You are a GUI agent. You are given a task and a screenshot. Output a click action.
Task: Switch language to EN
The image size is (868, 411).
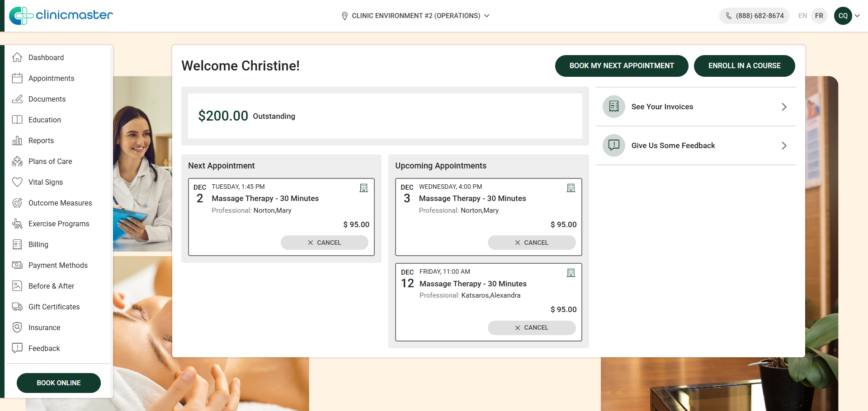tap(802, 16)
